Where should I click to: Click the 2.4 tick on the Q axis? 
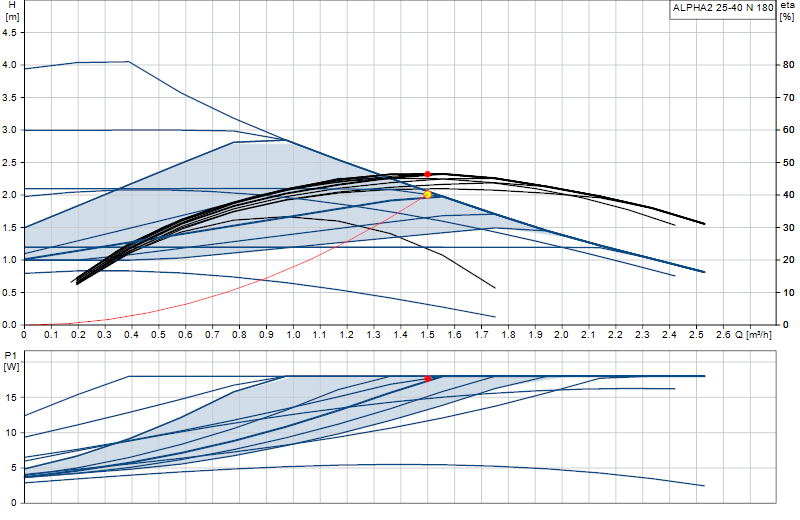point(669,335)
